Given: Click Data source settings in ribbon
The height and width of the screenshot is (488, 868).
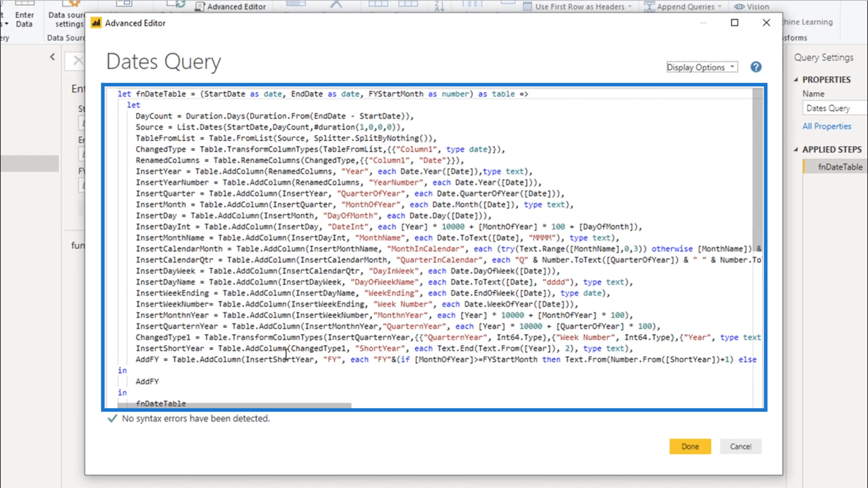Looking at the screenshot, I should [66, 15].
